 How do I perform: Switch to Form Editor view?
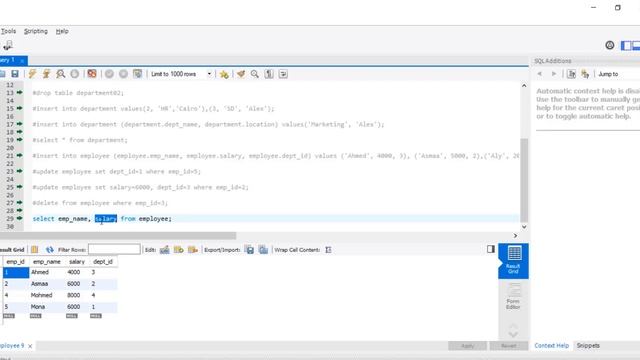click(x=513, y=296)
